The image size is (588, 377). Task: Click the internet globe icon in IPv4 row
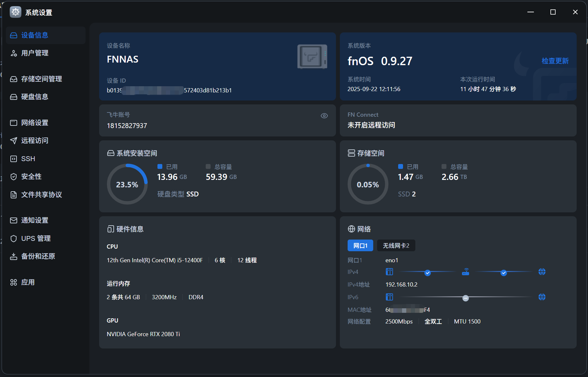pyautogui.click(x=542, y=272)
